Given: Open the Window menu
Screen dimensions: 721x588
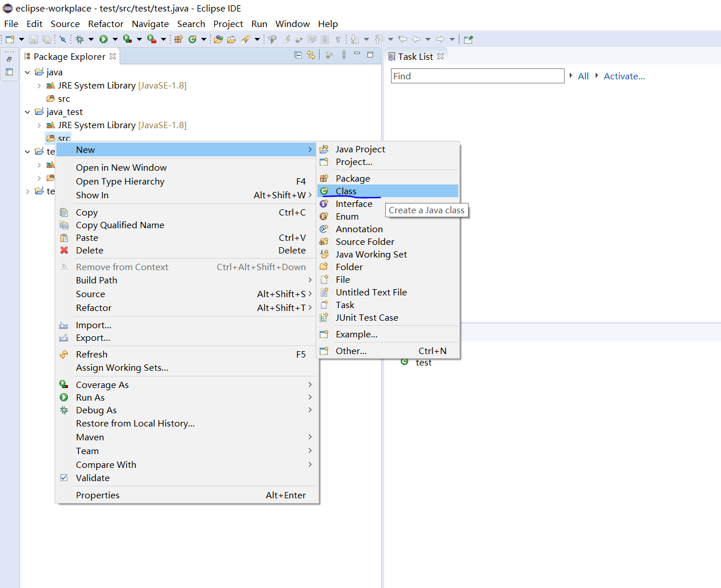Looking at the screenshot, I should 293,24.
